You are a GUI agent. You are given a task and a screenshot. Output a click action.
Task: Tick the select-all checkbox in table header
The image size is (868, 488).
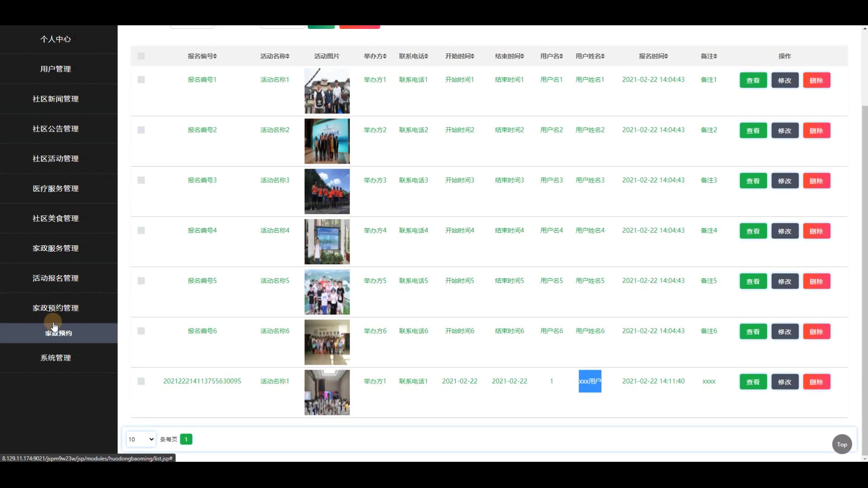[141, 56]
